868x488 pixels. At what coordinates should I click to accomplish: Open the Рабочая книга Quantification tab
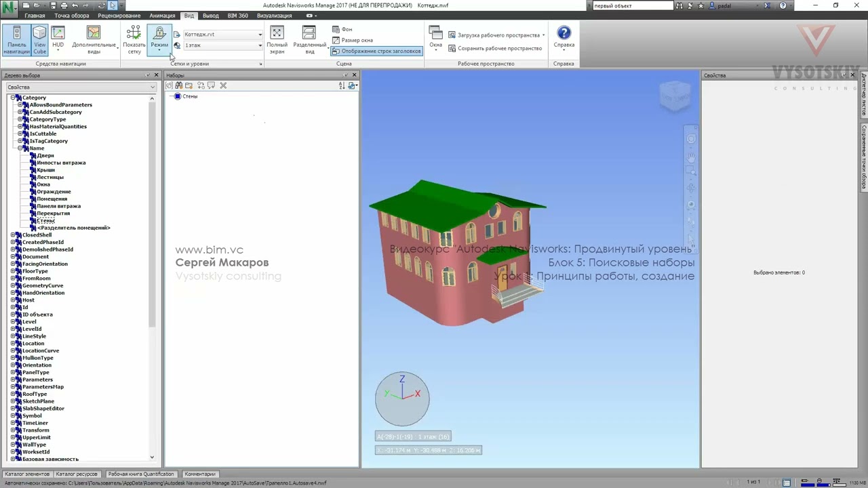[141, 474]
